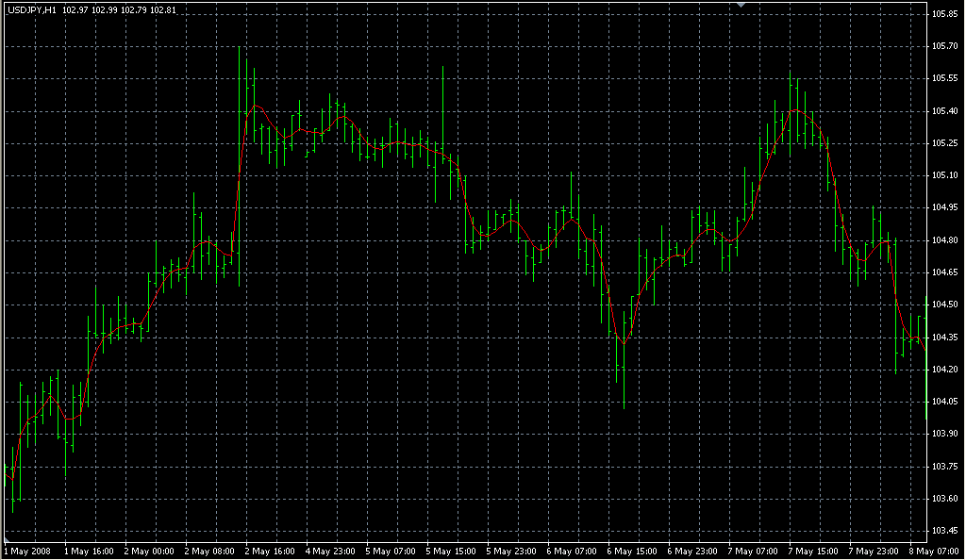Click the 104.50 price axis label
The image size is (966, 560).
pyautogui.click(x=945, y=305)
